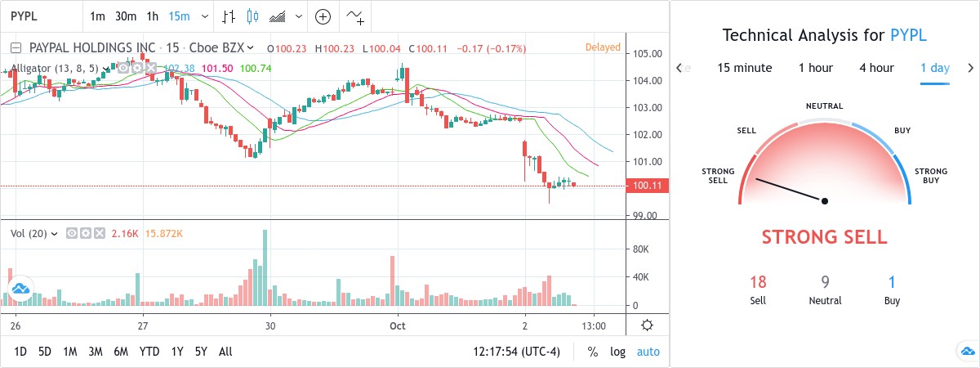Click the Sell count 18

758,283
